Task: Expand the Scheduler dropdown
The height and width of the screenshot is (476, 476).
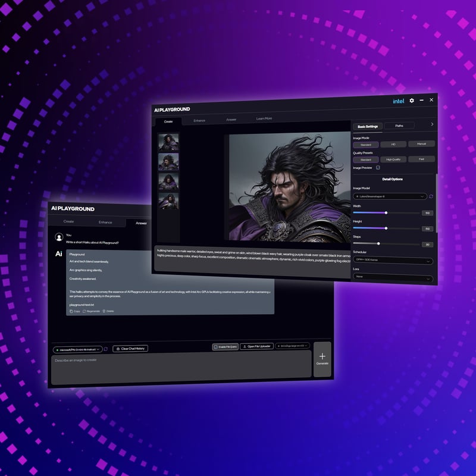Action: click(393, 261)
